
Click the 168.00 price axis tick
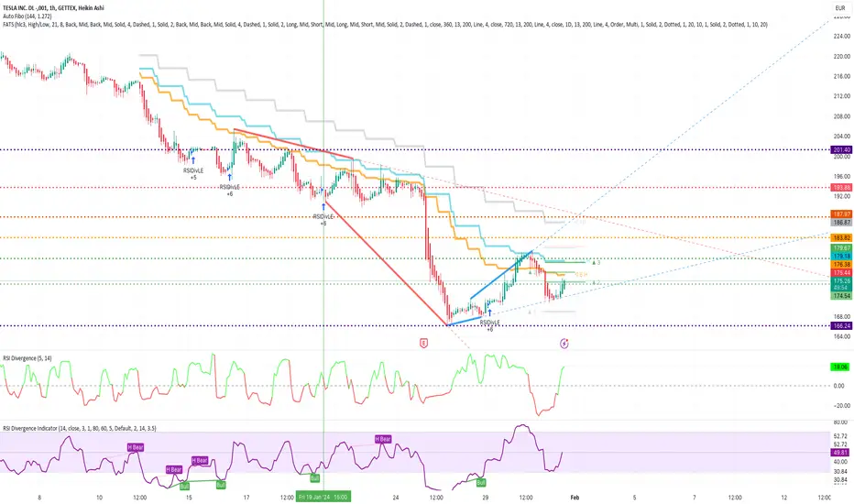[841, 316]
